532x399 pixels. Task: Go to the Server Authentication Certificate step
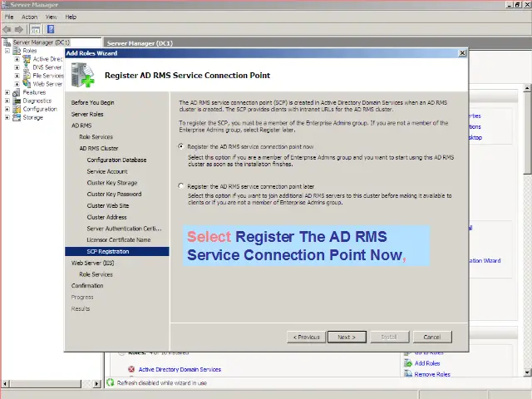(x=124, y=229)
